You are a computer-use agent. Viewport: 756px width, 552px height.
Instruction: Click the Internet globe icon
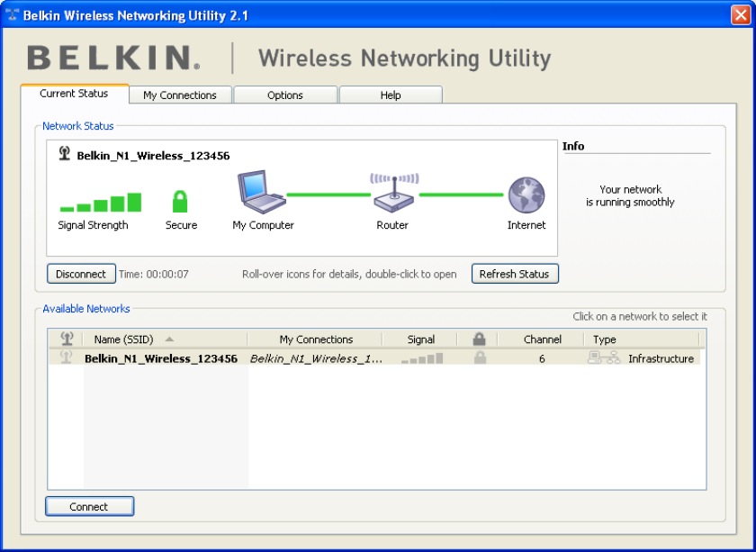(x=526, y=195)
